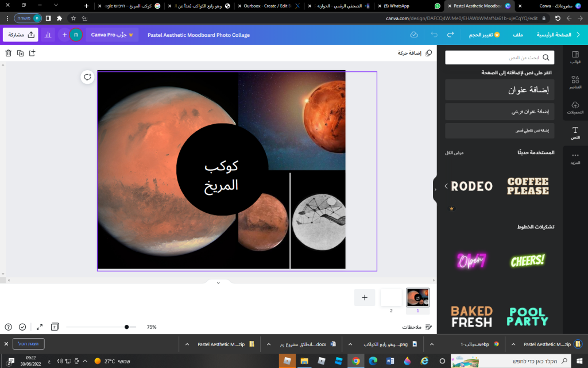Image resolution: width=588 pixels, height=368 pixels.
Task: Click the zoom slider set at 75%
Action: click(126, 327)
